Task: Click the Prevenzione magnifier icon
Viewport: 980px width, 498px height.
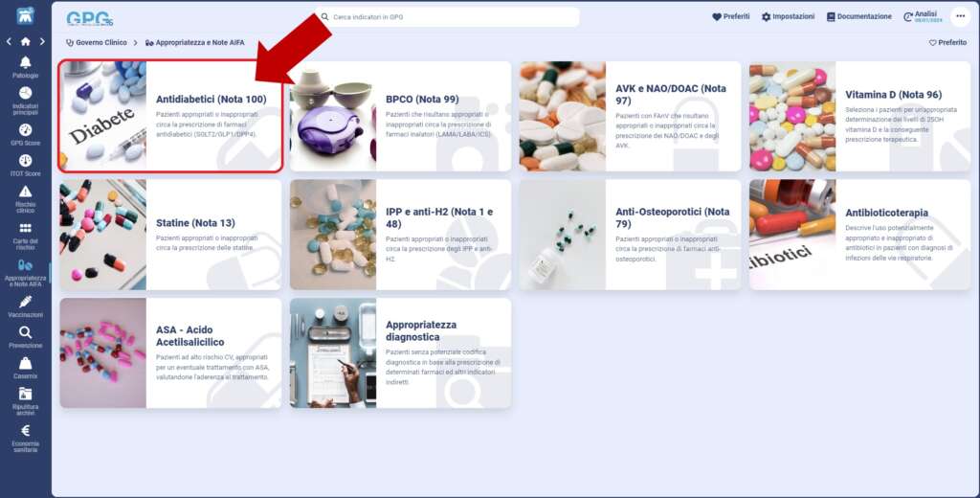Action: coord(25,332)
